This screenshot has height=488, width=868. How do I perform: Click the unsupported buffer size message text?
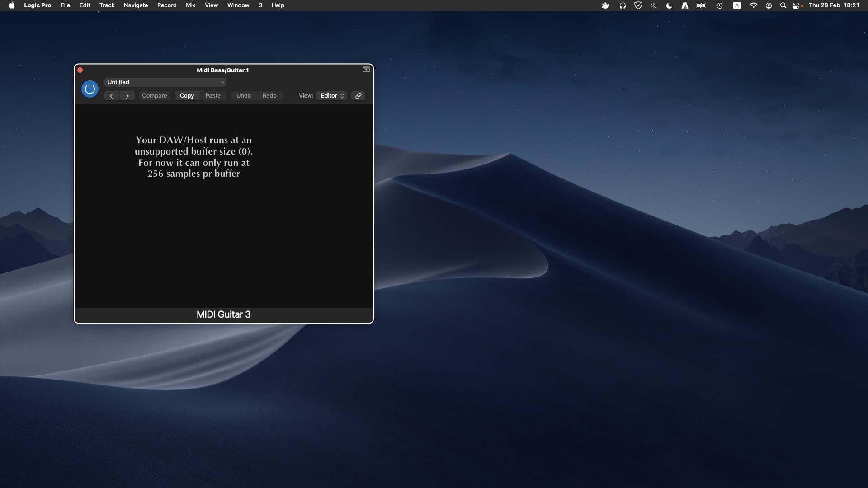(x=193, y=157)
